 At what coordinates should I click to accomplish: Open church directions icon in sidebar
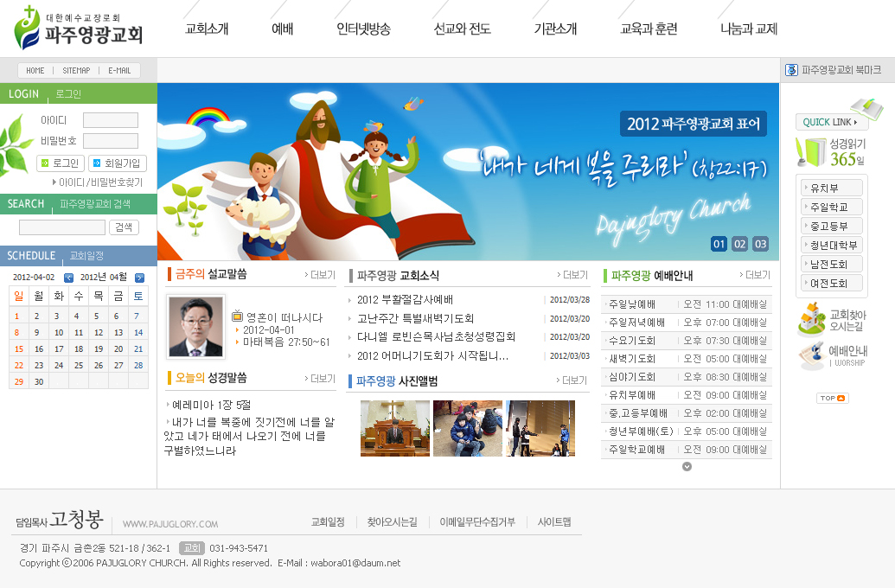pos(831,320)
